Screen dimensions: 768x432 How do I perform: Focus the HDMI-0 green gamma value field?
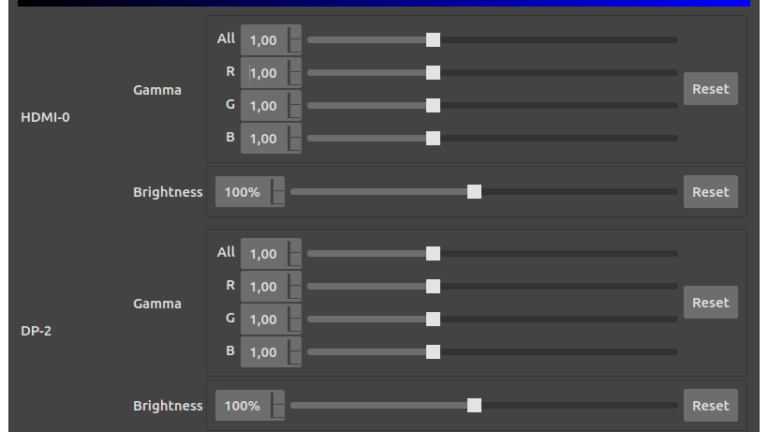click(264, 106)
